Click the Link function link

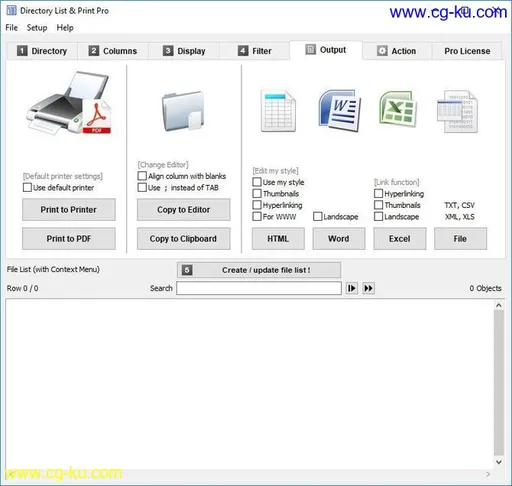pyautogui.click(x=397, y=182)
